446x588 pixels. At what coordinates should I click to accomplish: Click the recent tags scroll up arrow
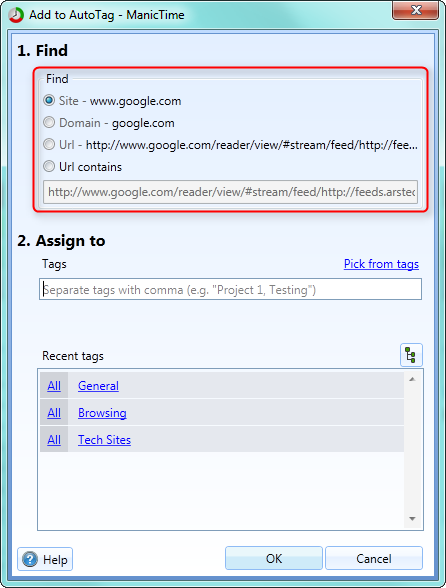(412, 379)
